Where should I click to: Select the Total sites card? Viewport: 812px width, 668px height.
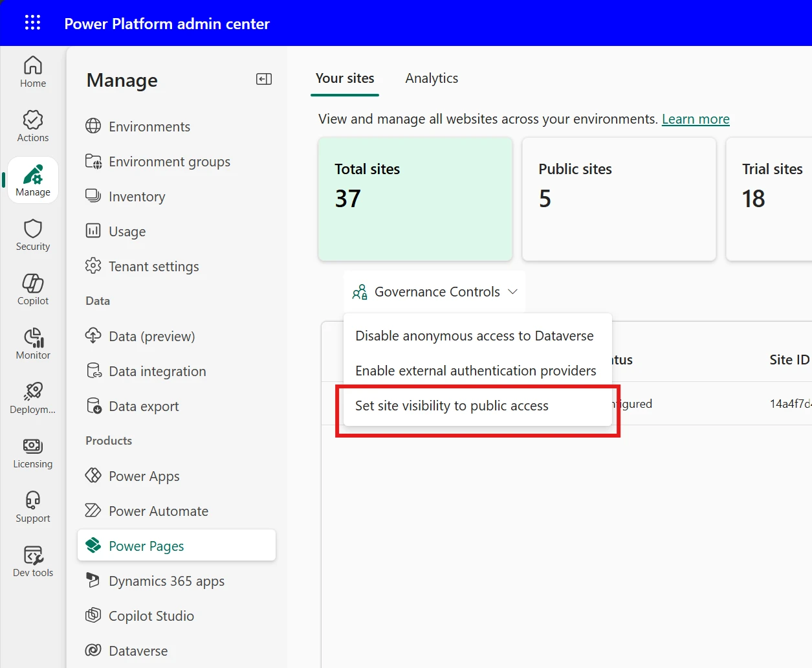[x=415, y=199]
